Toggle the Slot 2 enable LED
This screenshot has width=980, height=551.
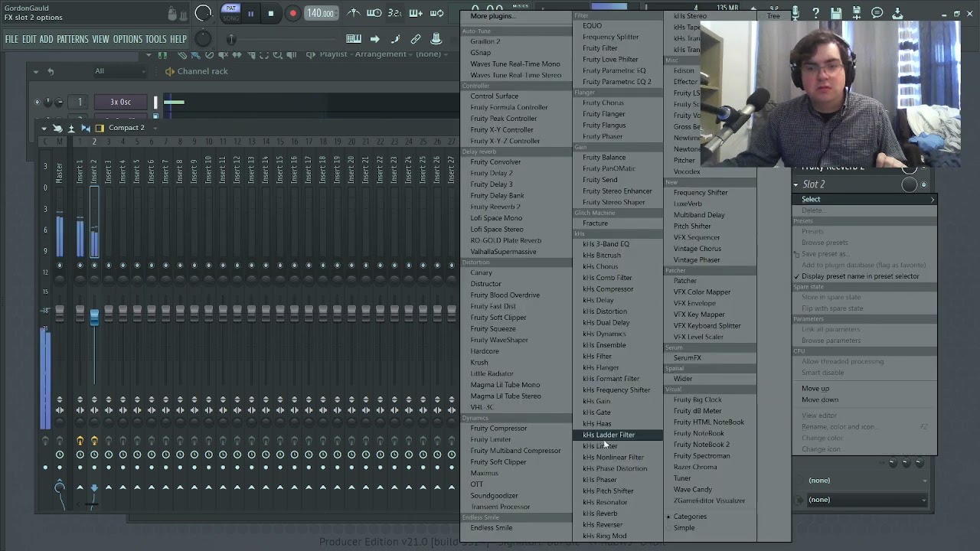tap(923, 184)
